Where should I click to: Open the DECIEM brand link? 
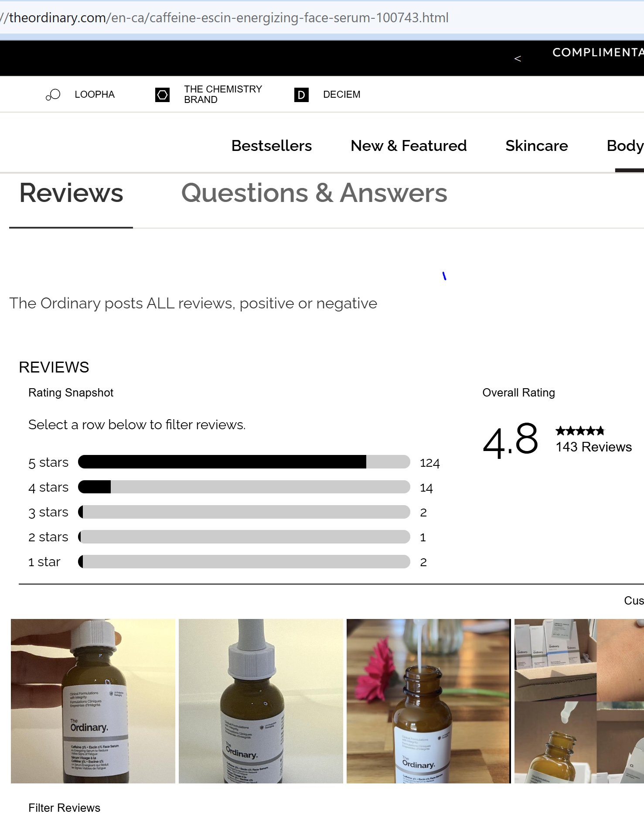(342, 95)
